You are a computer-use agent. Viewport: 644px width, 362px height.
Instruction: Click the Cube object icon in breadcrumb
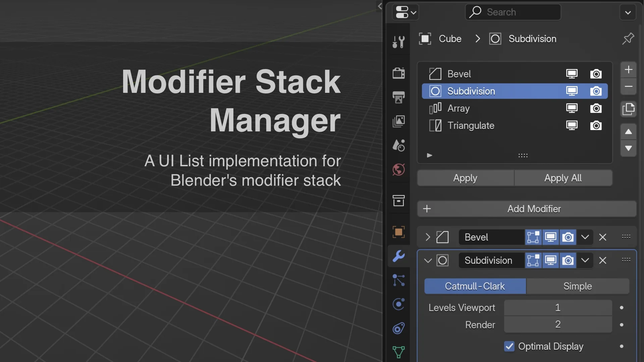[x=425, y=39]
